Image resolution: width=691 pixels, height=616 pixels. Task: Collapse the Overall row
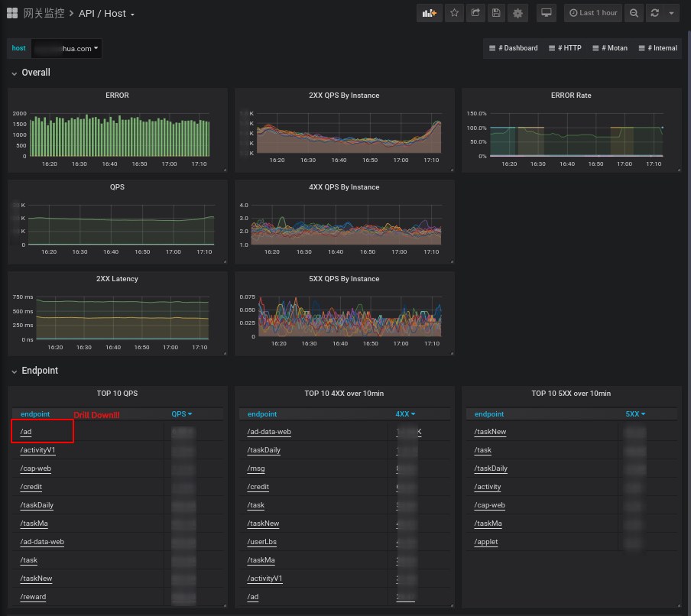pos(36,73)
